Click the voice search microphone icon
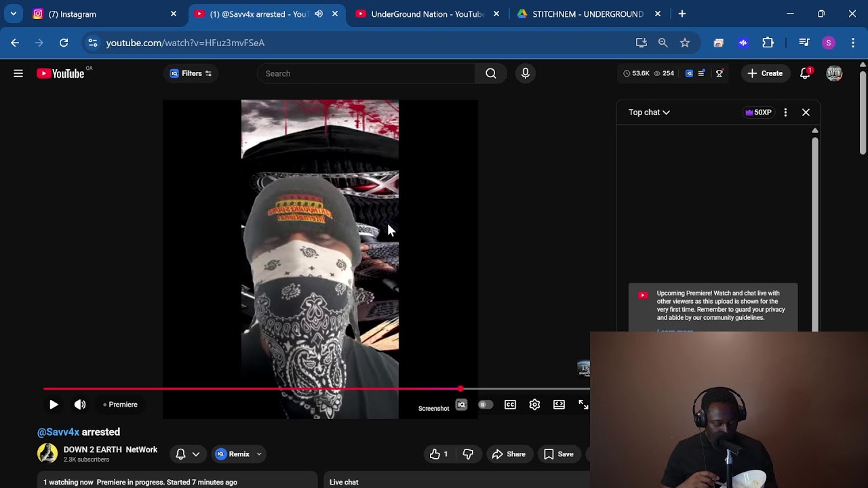 [x=526, y=73]
